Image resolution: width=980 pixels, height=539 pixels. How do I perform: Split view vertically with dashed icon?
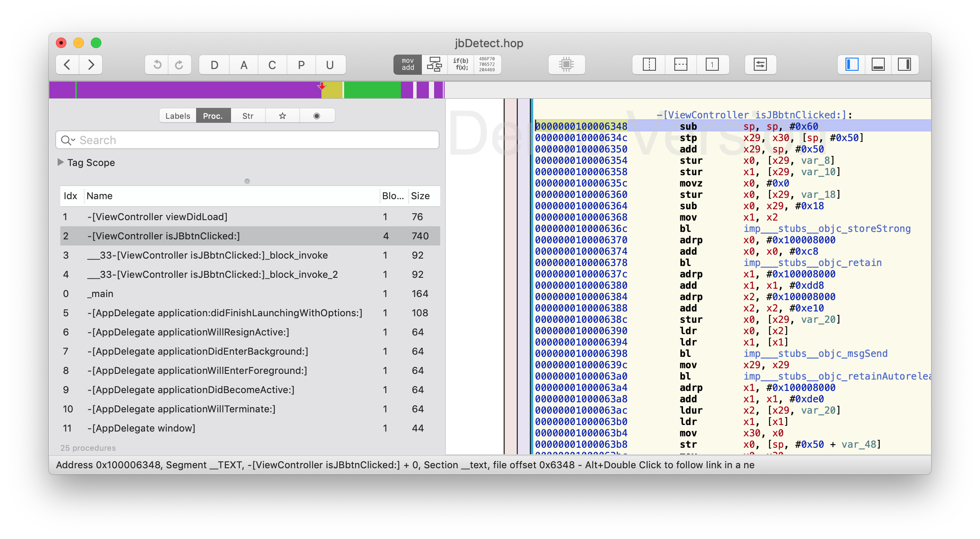tap(649, 65)
